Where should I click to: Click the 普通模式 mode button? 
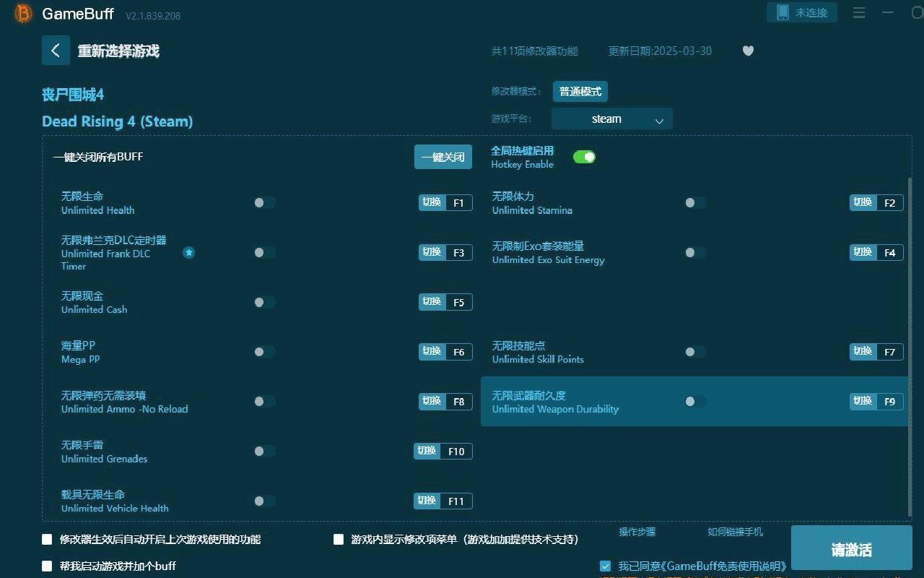click(580, 92)
